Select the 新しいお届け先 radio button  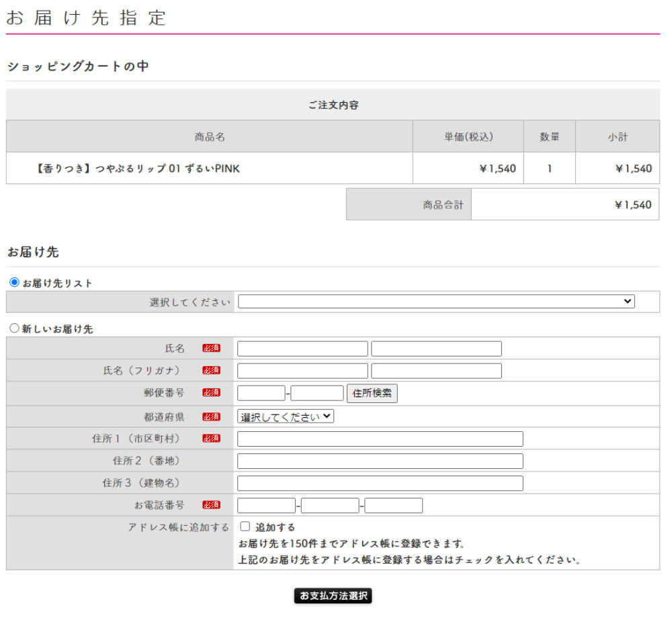[x=14, y=328]
